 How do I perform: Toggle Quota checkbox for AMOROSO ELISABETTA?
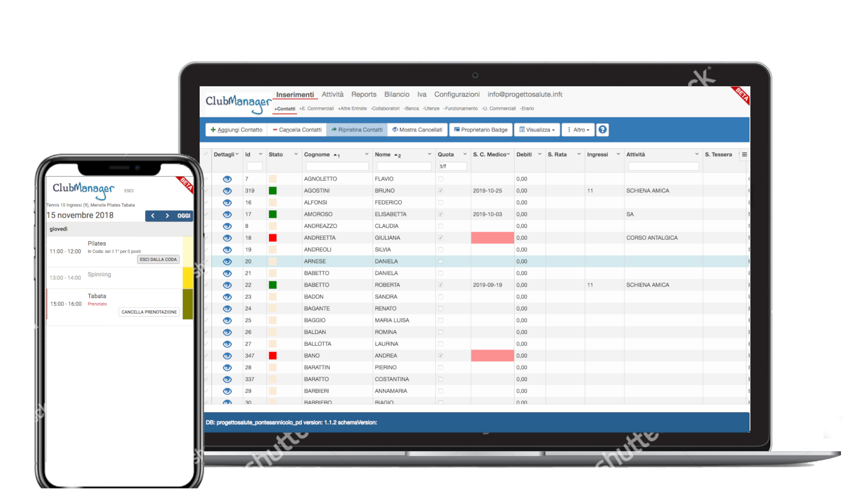point(441,214)
